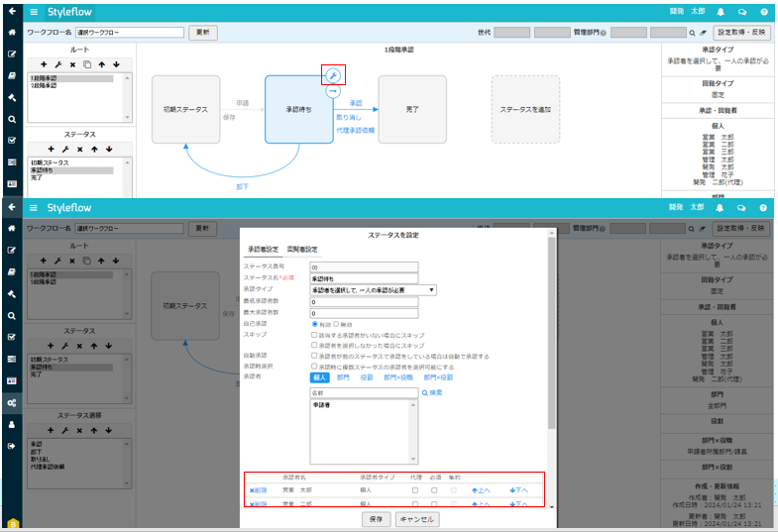Click the back arrow in the upper screenshot
Screen dimensions: 778x532
pyautogui.click(x=12, y=11)
